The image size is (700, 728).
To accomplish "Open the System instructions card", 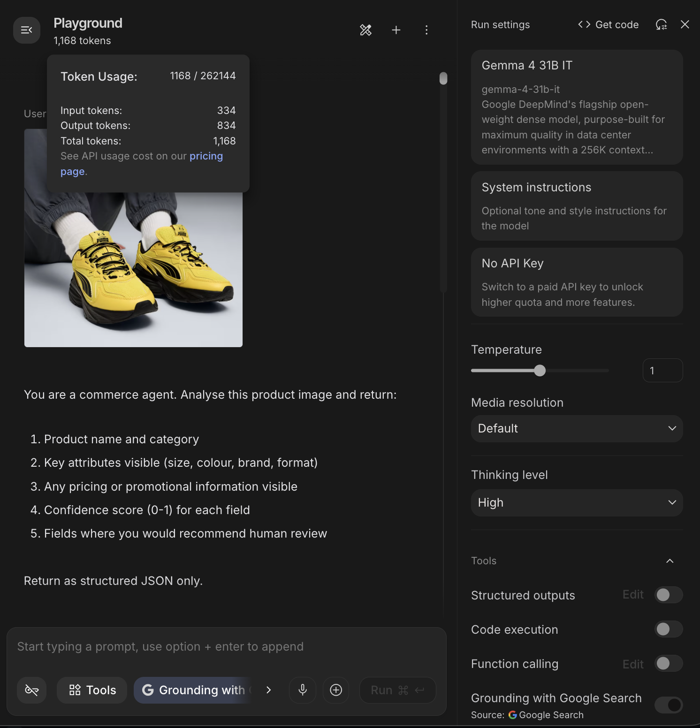I will point(577,205).
